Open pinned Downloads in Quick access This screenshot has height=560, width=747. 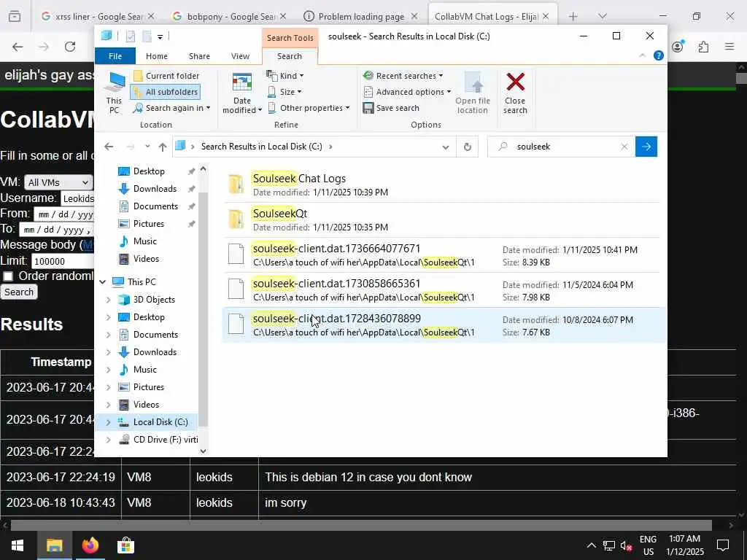155,189
